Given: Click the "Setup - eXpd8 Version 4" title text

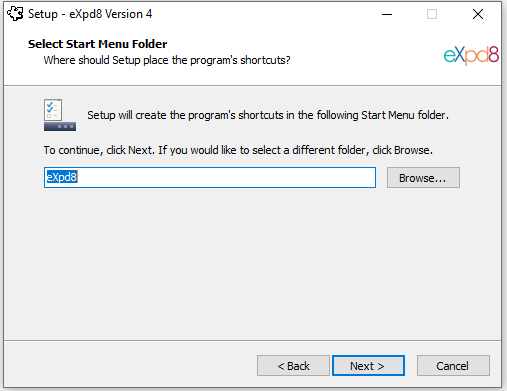Looking at the screenshot, I should (x=90, y=14).
